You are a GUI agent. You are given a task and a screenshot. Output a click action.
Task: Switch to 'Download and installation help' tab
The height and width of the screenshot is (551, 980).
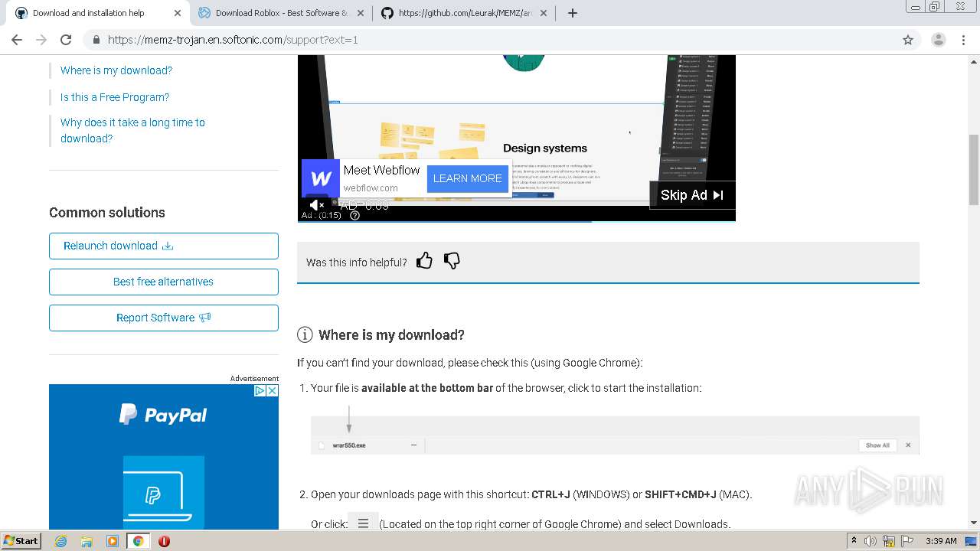pos(98,13)
